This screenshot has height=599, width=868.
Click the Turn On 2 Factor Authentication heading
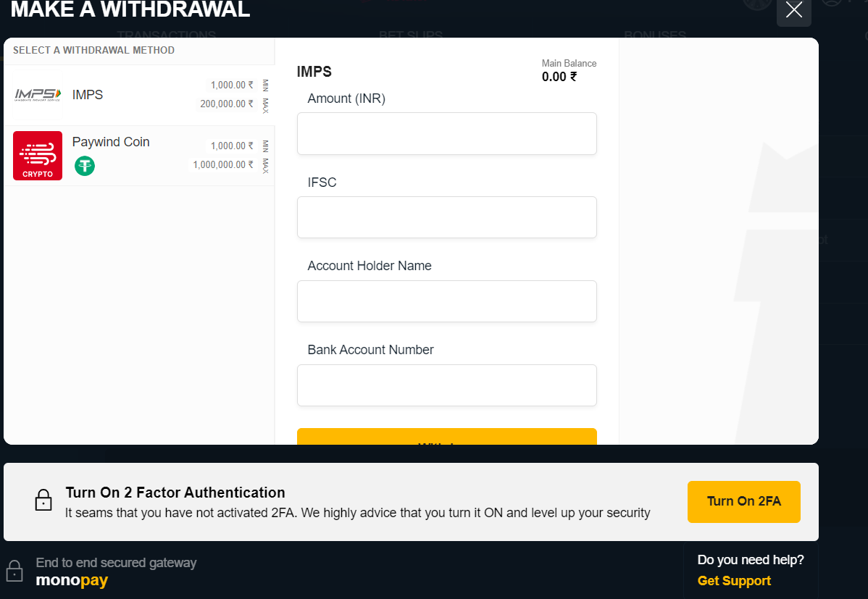(175, 492)
